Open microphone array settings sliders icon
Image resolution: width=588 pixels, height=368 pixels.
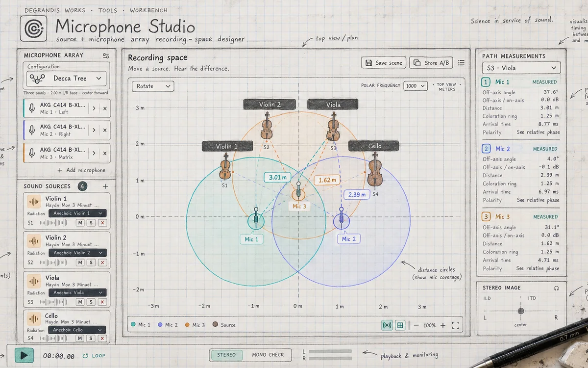point(106,55)
